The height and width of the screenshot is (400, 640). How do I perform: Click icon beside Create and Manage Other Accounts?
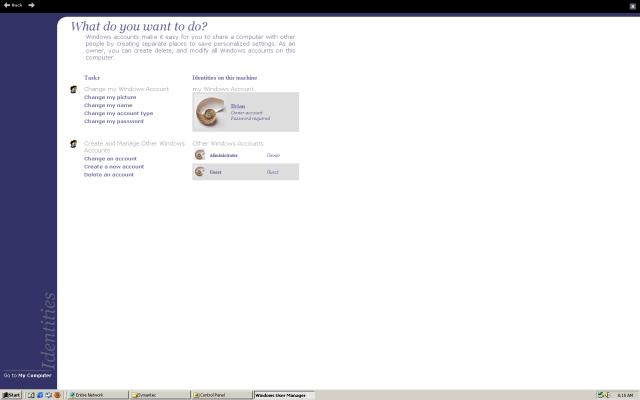73,144
